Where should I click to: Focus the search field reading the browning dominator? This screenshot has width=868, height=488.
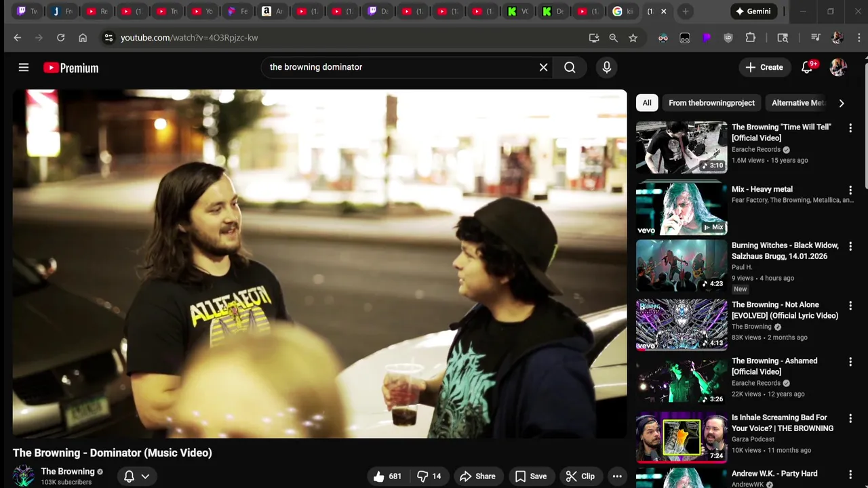coord(400,67)
